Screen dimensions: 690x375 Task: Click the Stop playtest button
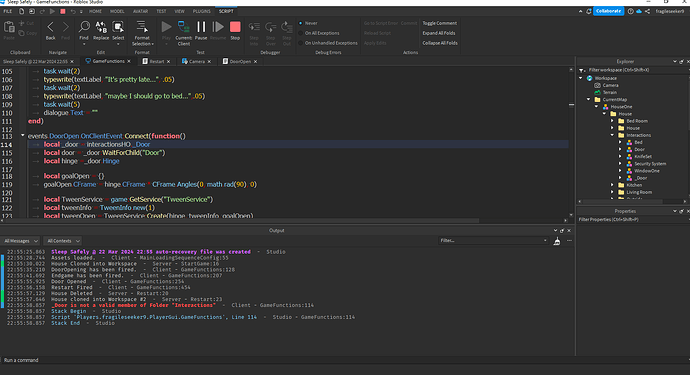coord(235,30)
